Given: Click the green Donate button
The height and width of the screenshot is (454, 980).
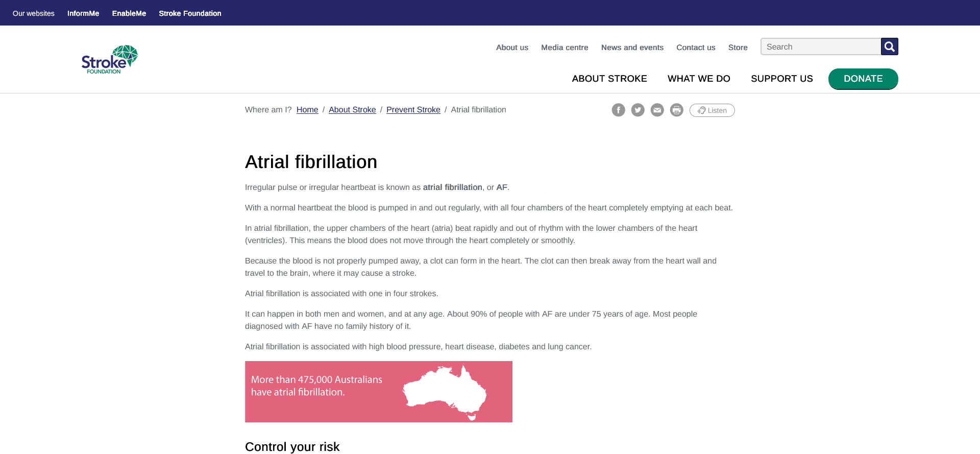Looking at the screenshot, I should [x=863, y=79].
